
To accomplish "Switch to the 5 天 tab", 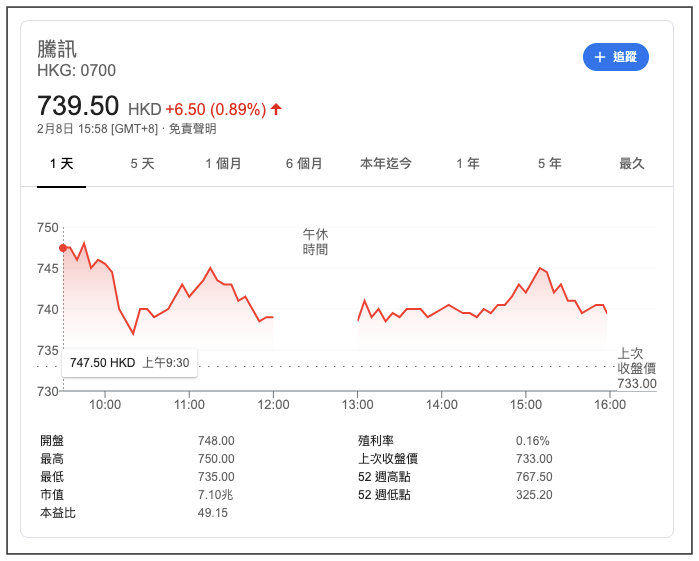I will pos(142,163).
